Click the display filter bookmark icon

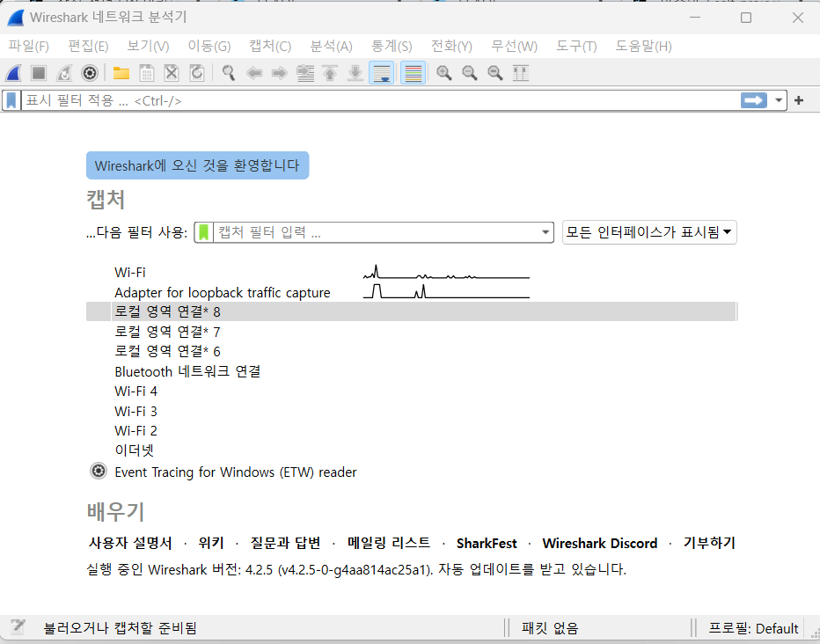point(11,100)
